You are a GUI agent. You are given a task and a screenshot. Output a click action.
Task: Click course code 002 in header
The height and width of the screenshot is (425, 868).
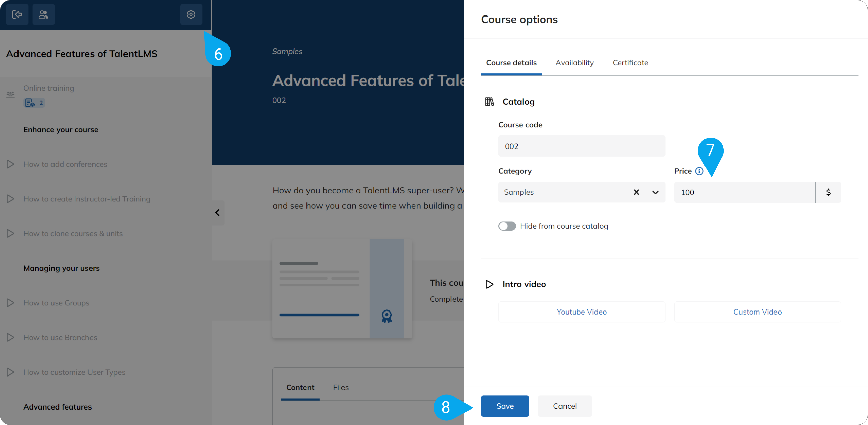[x=279, y=100]
